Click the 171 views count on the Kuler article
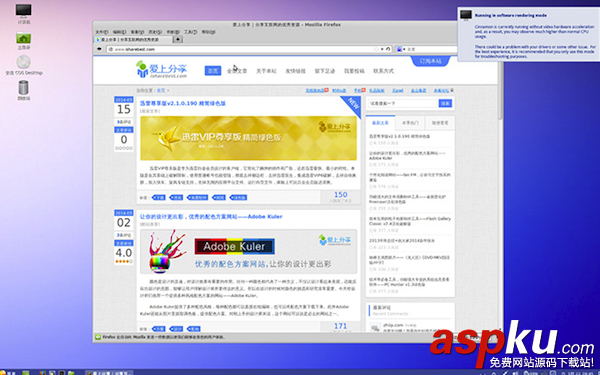 coord(340,326)
